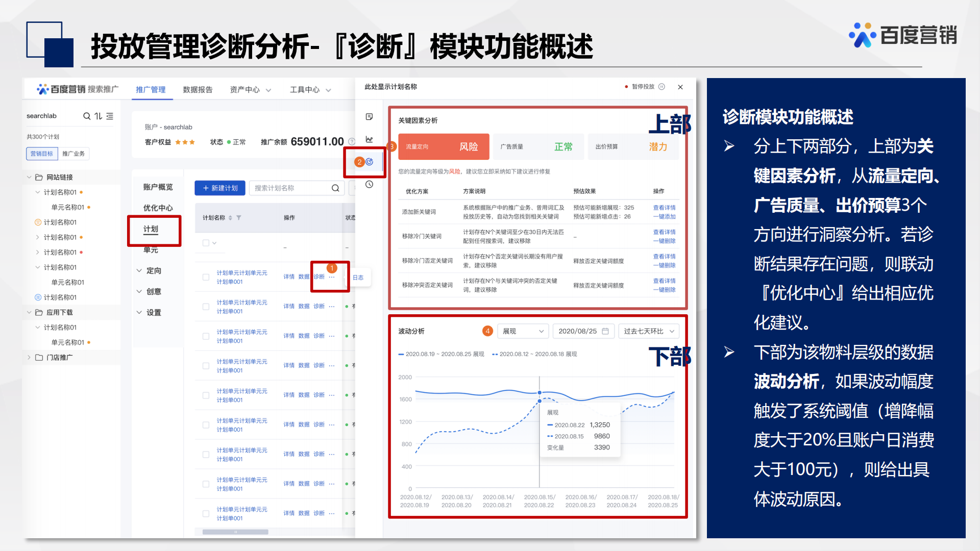Select the 出价预算 潜力 factor card
The height and width of the screenshot is (551, 980).
point(633,147)
